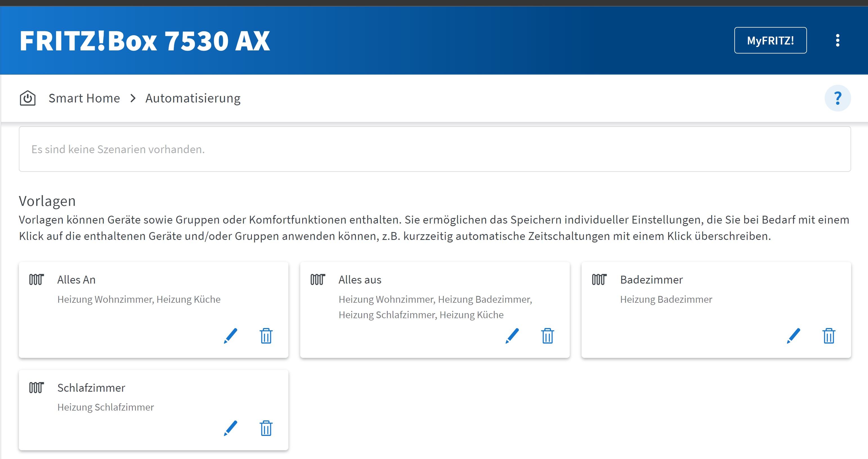The width and height of the screenshot is (868, 459).
Task: Delete the Schlafzimmer template
Action: tap(266, 428)
